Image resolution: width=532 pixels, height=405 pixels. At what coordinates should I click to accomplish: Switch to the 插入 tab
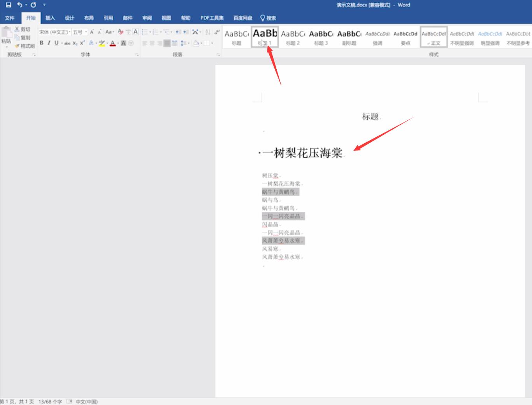point(50,18)
